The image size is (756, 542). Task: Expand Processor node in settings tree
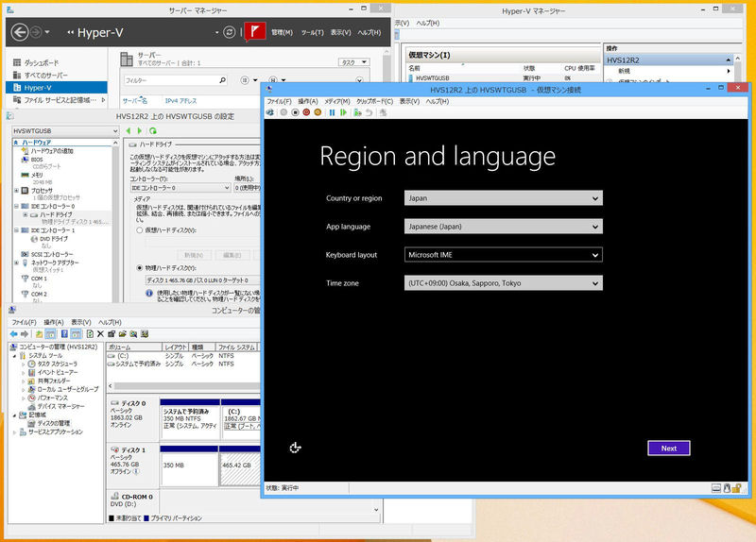click(16, 191)
